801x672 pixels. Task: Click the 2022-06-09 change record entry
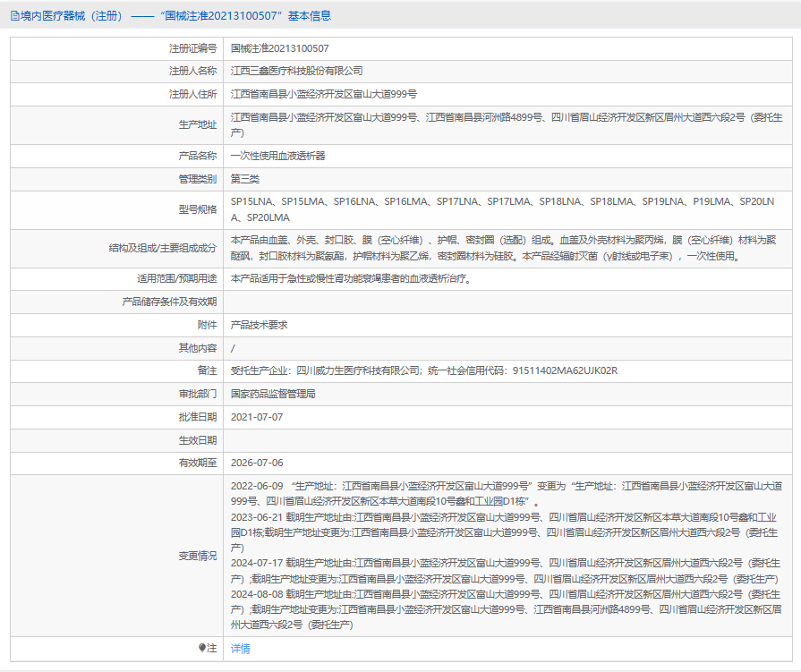click(x=506, y=494)
